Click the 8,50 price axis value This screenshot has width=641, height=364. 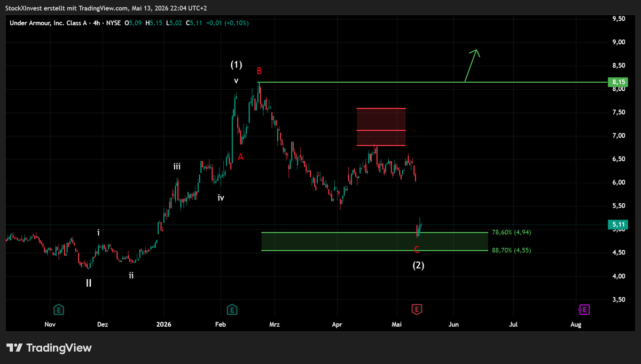619,66
